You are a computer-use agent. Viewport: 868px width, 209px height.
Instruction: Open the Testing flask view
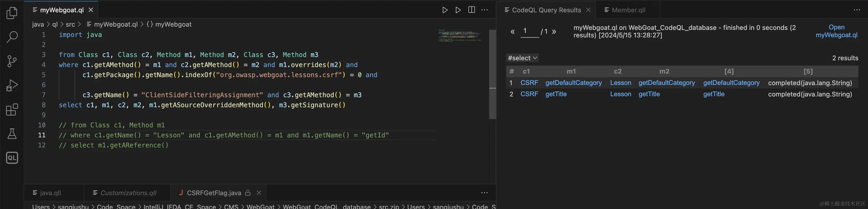[x=12, y=134]
